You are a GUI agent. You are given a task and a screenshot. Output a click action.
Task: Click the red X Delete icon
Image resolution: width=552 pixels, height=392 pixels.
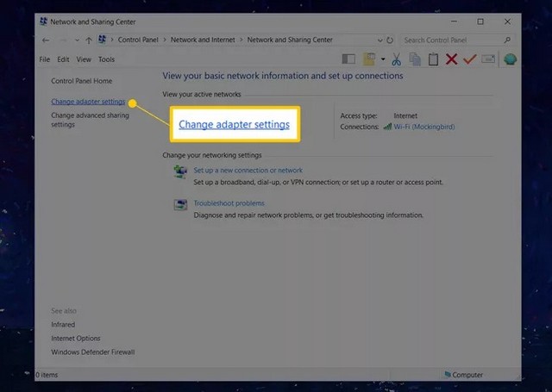pyautogui.click(x=451, y=59)
